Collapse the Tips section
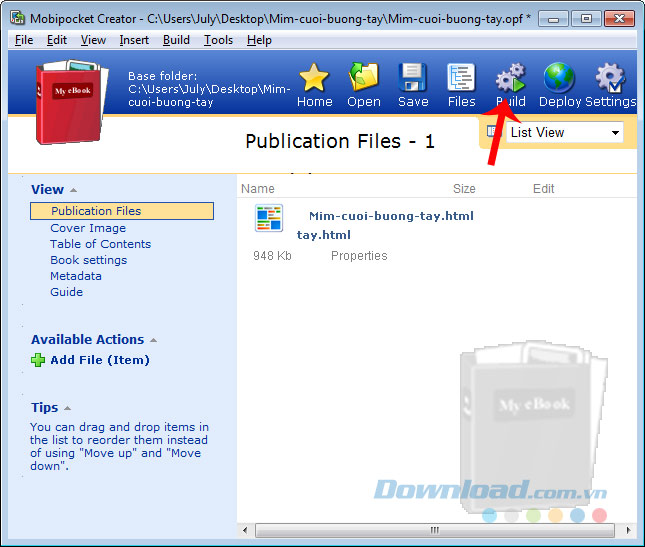 [67, 408]
